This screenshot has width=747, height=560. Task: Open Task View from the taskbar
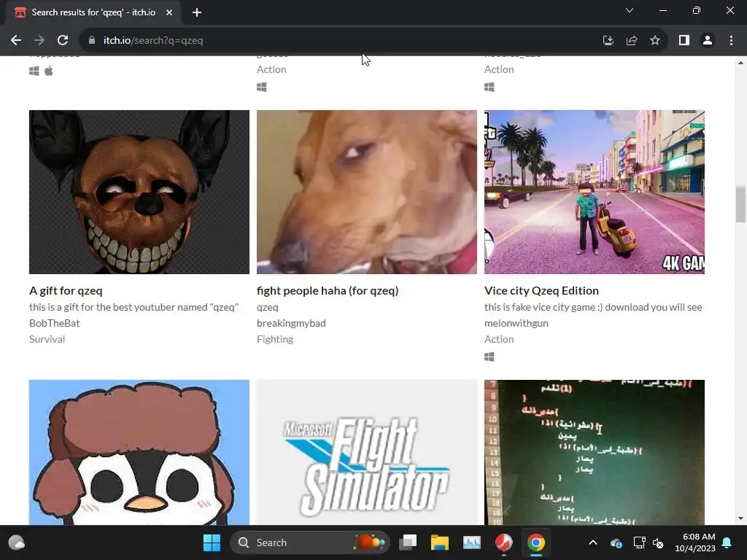click(408, 542)
